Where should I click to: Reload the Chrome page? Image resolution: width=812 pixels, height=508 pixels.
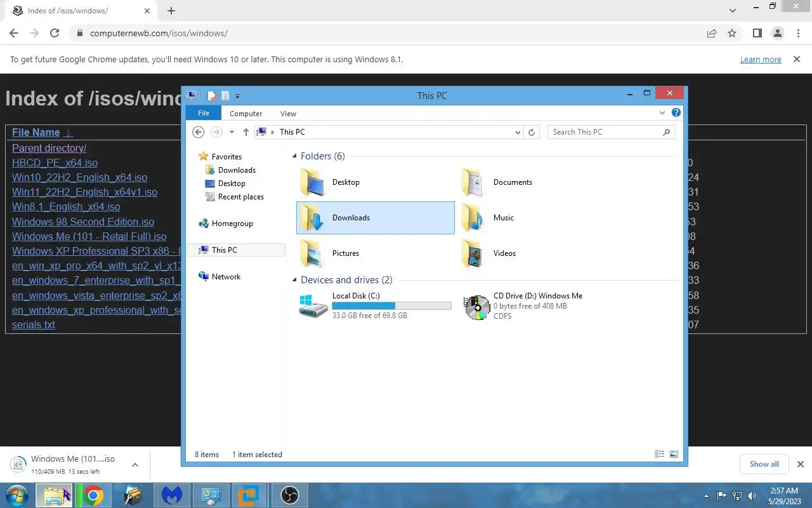55,33
